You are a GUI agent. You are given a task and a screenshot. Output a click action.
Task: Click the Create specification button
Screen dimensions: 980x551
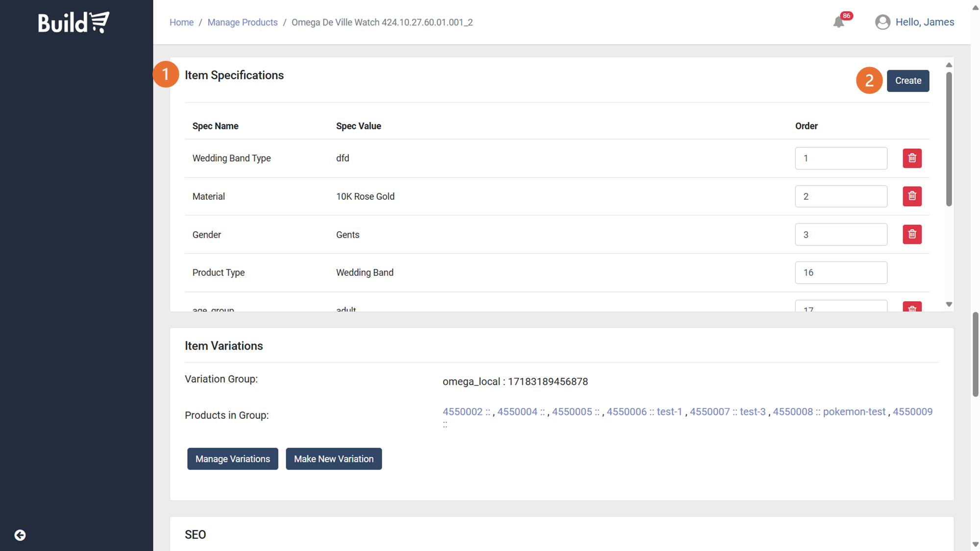907,81
